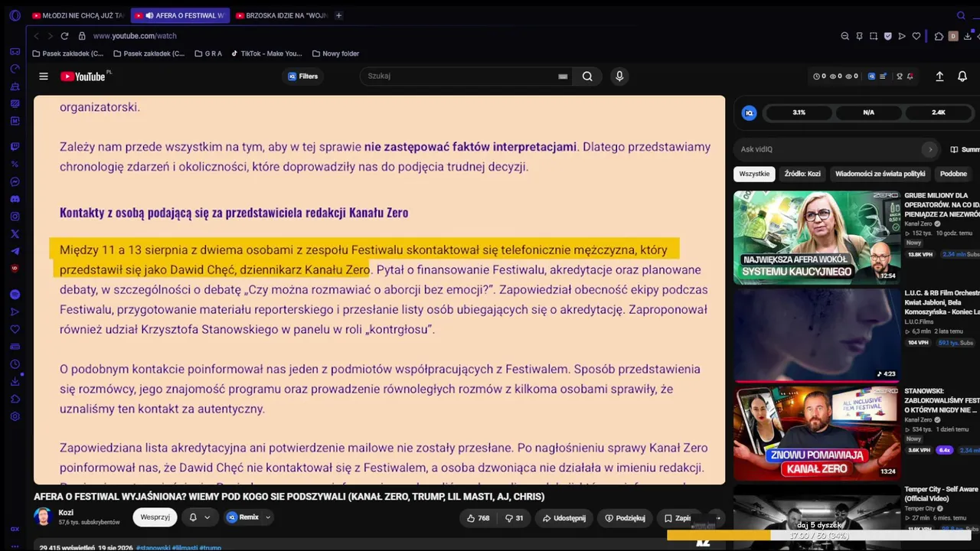Reload the page with the refresh icon
This screenshot has height=551, width=980.
[64, 36]
